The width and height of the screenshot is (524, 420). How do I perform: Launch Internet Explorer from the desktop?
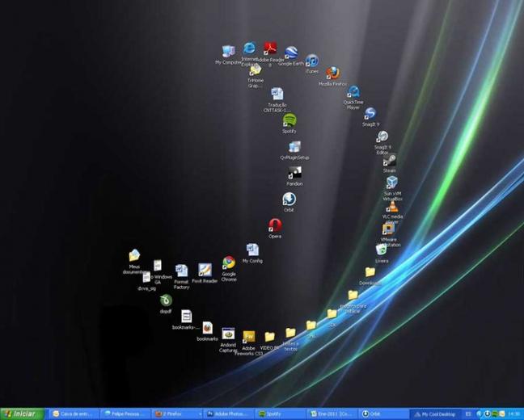coord(249,48)
